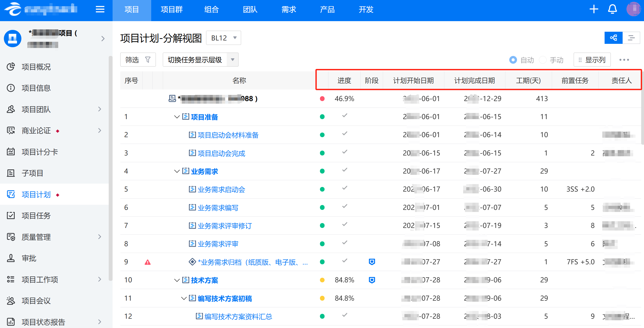Switch to breakdown tree view icon
Viewport: 644px width, 328px height.
click(613, 38)
